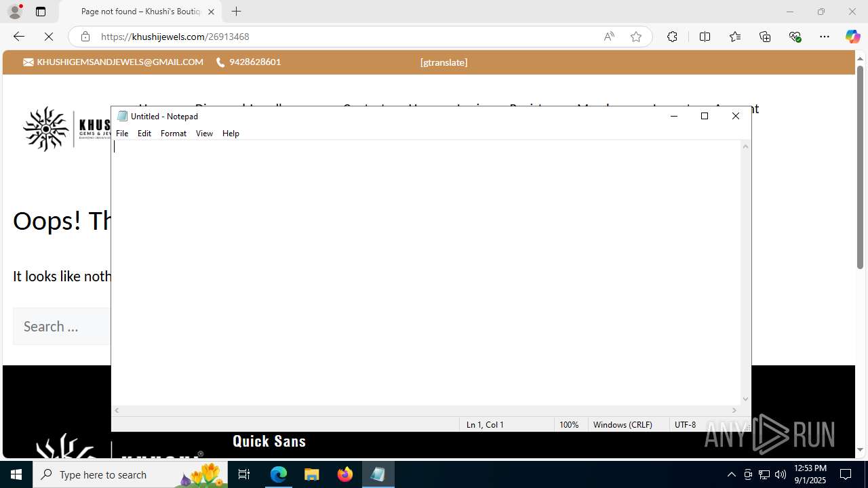Click the website Search field

pyautogui.click(x=62, y=327)
